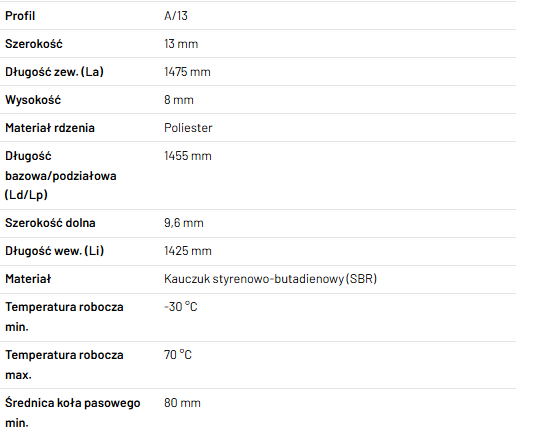Click the Materiał rdzenia label

(50, 128)
